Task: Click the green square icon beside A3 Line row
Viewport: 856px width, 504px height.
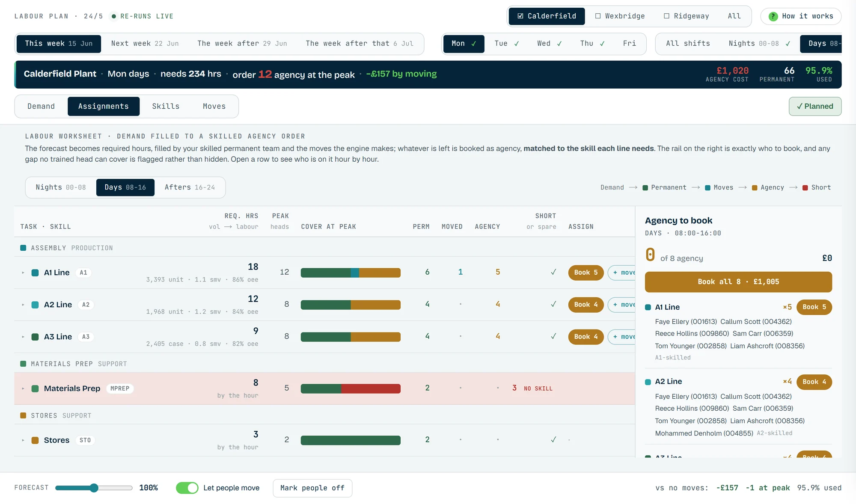Action: click(35, 337)
